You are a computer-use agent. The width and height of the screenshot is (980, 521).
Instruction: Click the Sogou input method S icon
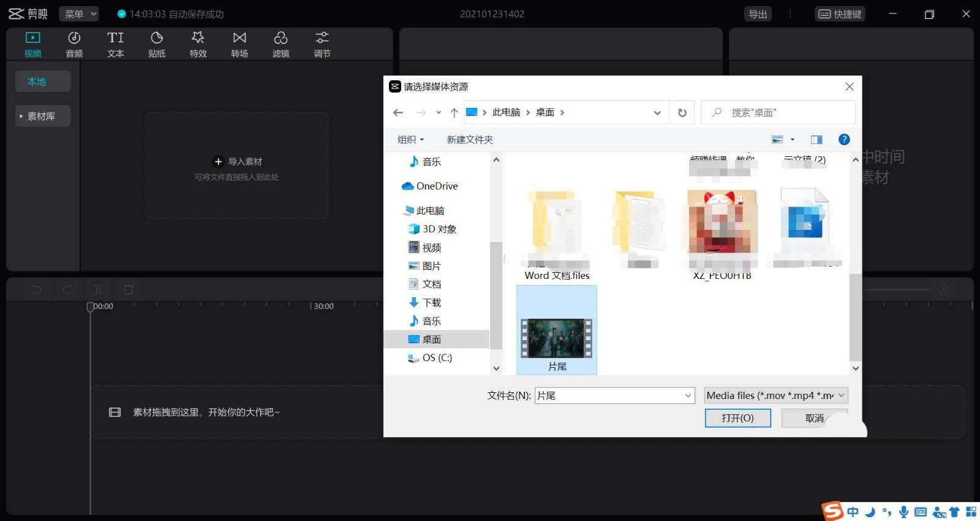coord(832,511)
